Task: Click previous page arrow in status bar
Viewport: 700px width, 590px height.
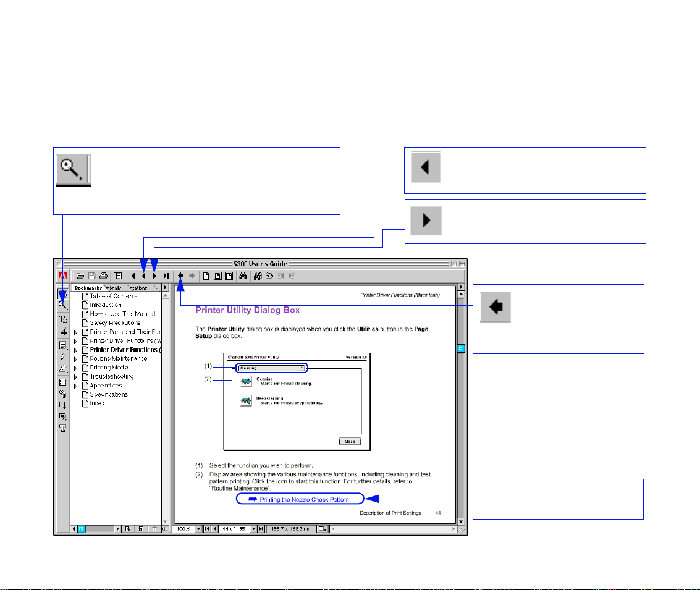Action: pyautogui.click(x=215, y=529)
